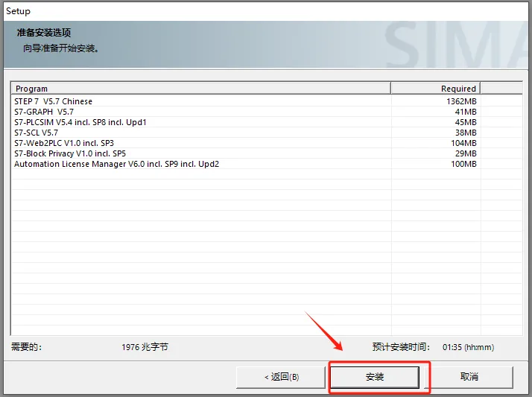Screen dimensions: 532x397
Task: Click the 安装 install button
Action: tap(375, 377)
